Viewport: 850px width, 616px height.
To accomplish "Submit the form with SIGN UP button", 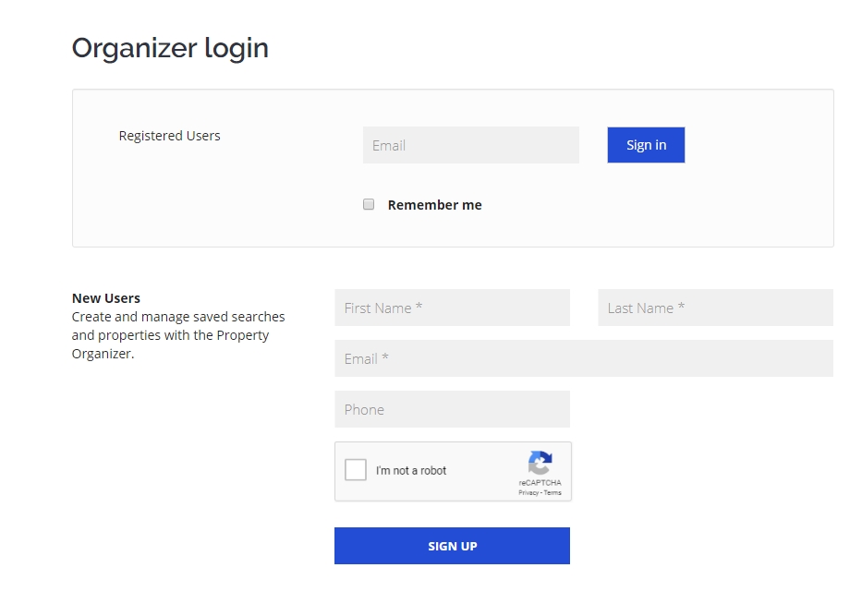I will pyautogui.click(x=452, y=546).
